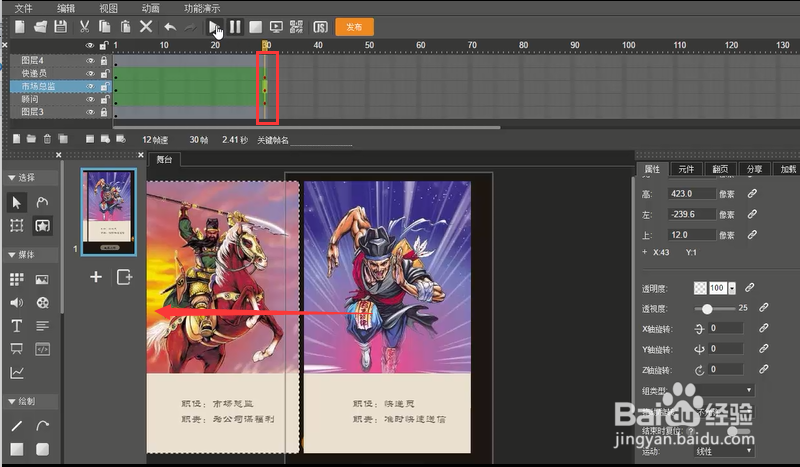Select the 快递员 layer name

34,73
